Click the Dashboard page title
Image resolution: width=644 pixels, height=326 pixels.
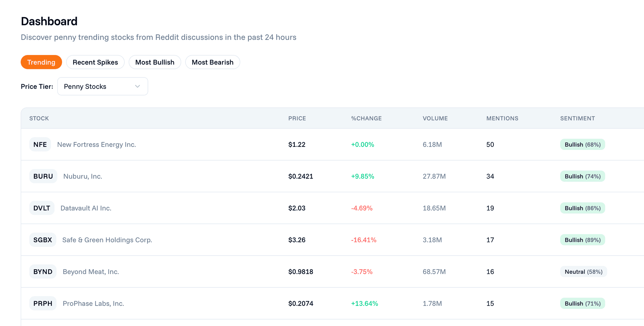coord(49,21)
